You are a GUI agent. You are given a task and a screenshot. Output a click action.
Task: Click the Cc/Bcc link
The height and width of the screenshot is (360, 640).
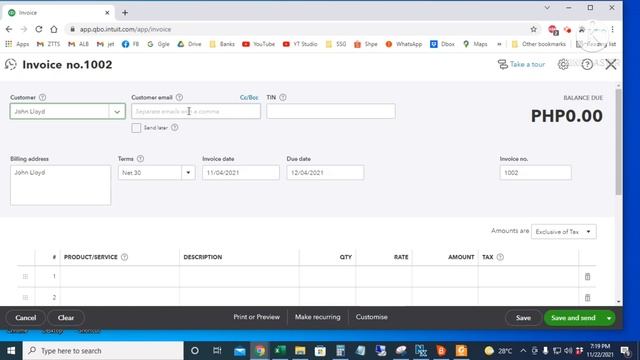[249, 98]
